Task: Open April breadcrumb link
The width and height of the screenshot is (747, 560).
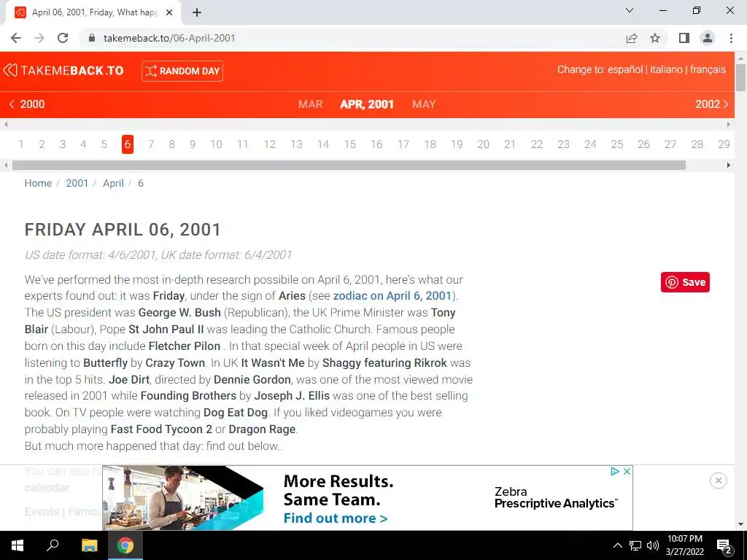Action: (x=113, y=183)
